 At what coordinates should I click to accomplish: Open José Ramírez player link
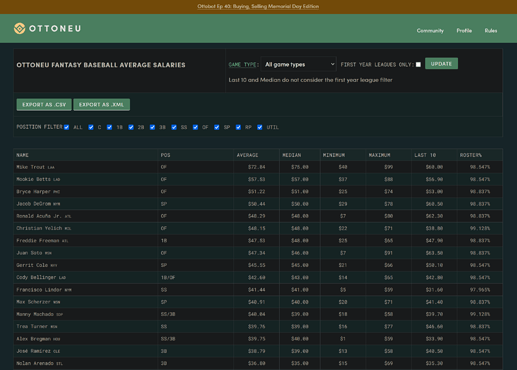coord(33,351)
